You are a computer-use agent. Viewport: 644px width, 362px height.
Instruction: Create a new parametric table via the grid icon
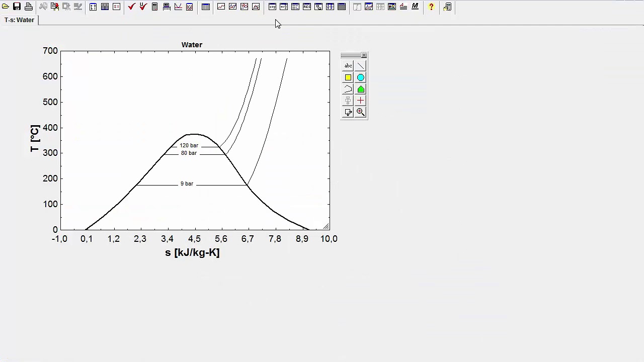point(205,7)
